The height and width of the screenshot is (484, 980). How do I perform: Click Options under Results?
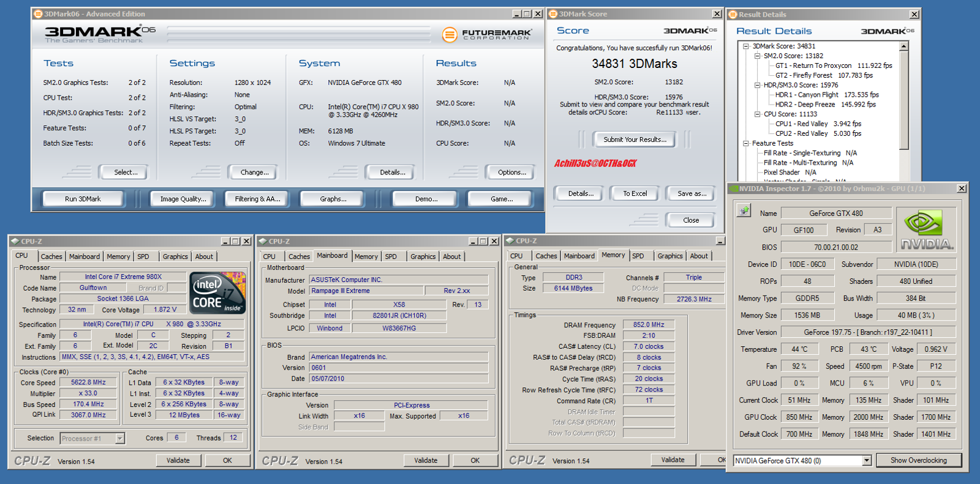pos(511,173)
